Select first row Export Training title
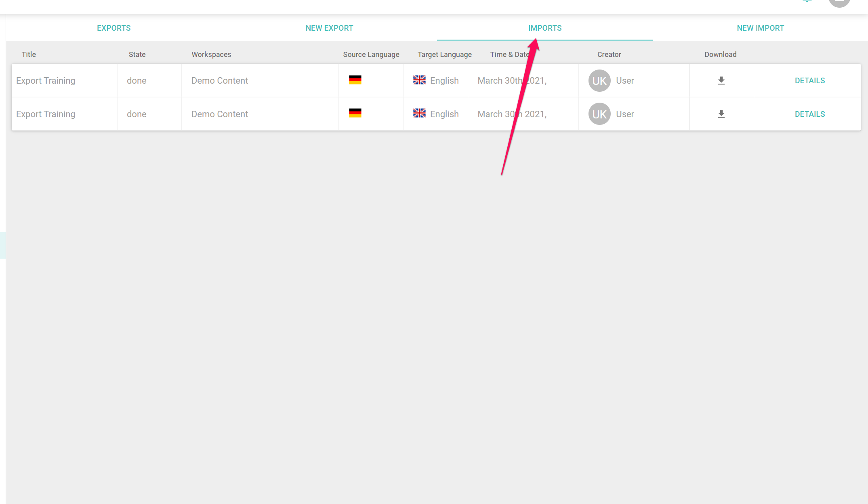 tap(46, 80)
